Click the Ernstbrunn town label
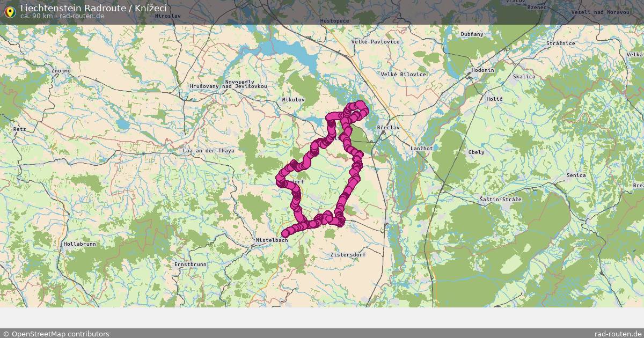 pos(190,265)
